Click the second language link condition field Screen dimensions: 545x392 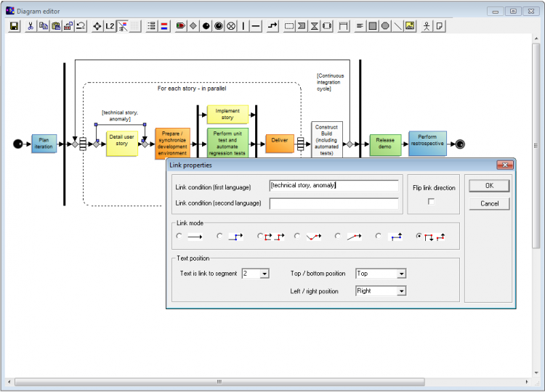pos(334,203)
